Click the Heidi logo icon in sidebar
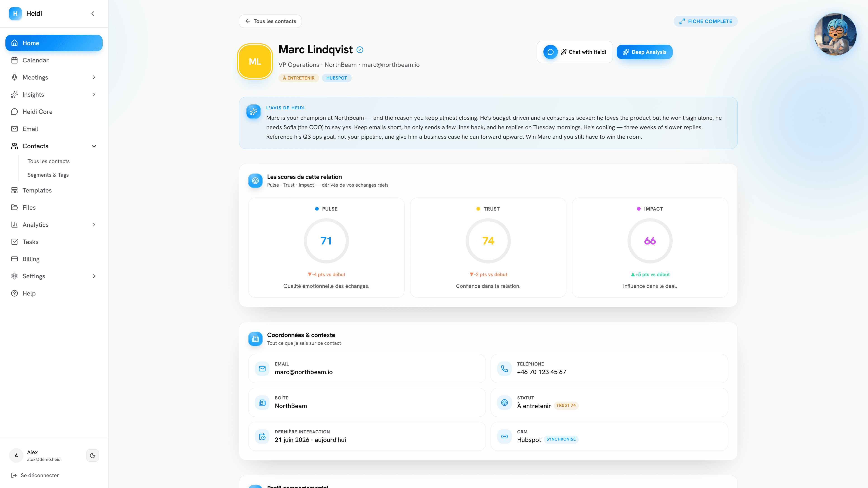The height and width of the screenshot is (488, 868). pos(15,14)
